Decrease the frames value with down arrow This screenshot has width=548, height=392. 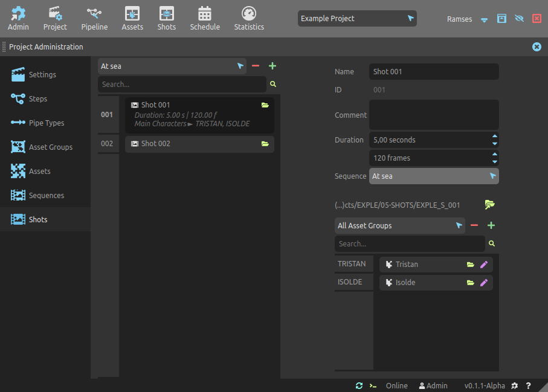click(495, 161)
